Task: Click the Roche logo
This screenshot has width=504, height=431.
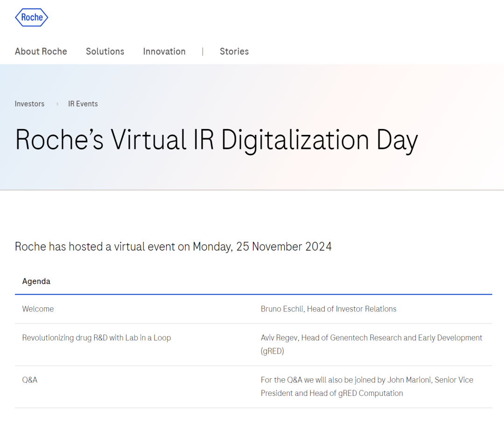Action: coord(32,17)
